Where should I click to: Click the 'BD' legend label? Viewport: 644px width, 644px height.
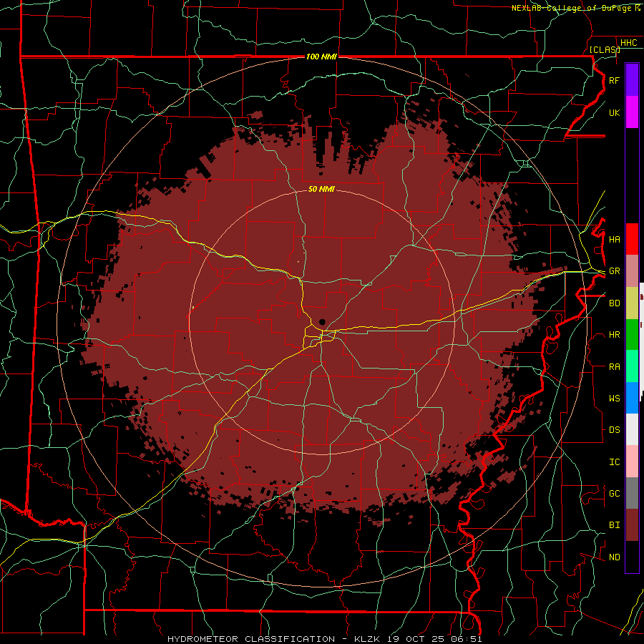pyautogui.click(x=614, y=303)
